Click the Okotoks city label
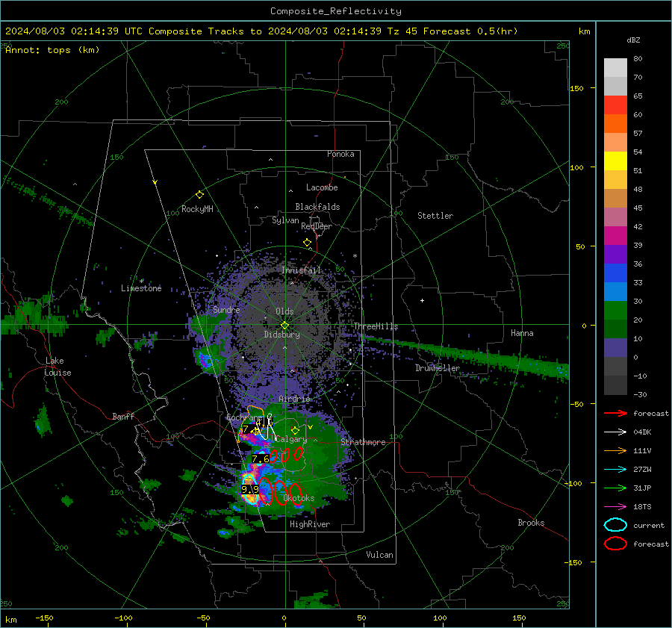This screenshot has height=628, width=672. 299,498
